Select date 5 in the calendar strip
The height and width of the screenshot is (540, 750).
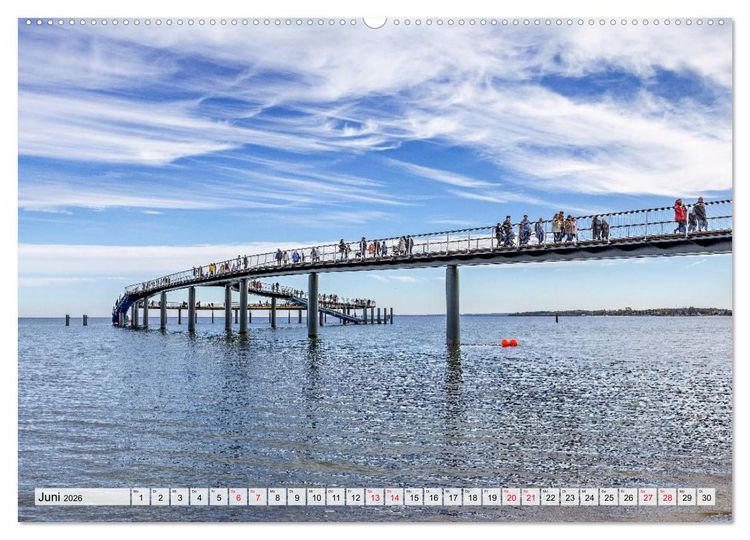pyautogui.click(x=219, y=497)
